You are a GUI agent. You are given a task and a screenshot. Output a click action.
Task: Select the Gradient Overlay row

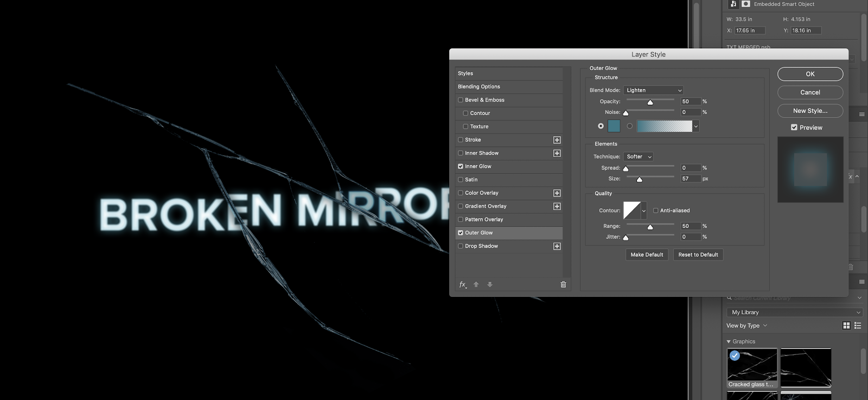pyautogui.click(x=509, y=206)
